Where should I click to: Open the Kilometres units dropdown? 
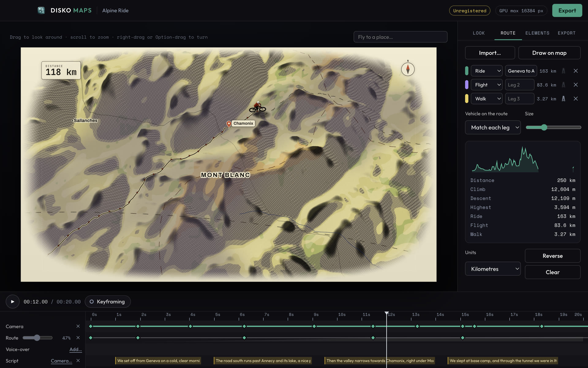tap(493, 269)
